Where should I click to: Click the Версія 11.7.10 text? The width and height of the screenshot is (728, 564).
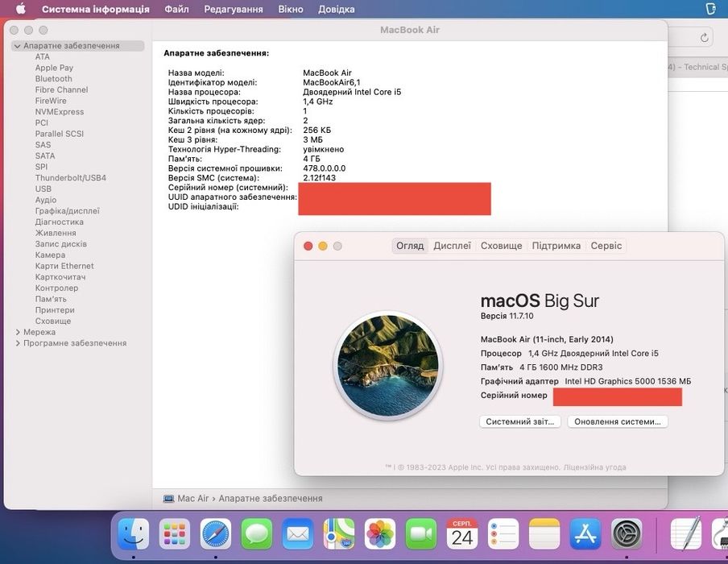point(507,316)
